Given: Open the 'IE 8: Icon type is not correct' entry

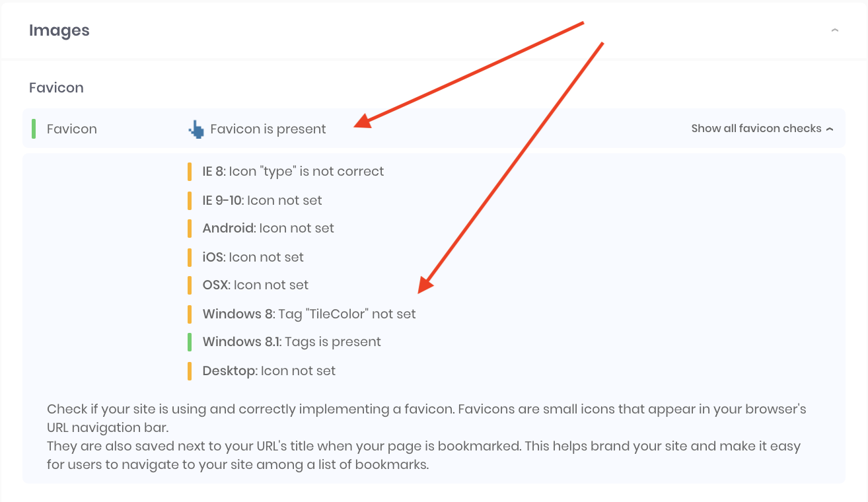Looking at the screenshot, I should 293,171.
